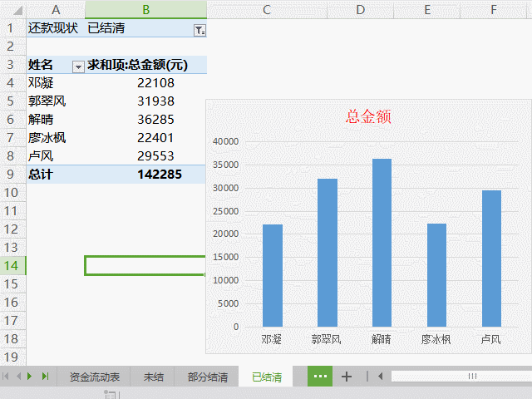Image resolution: width=532 pixels, height=399 pixels.
Task: Click horizontal scrollbar left arrow
Action: tap(381, 376)
